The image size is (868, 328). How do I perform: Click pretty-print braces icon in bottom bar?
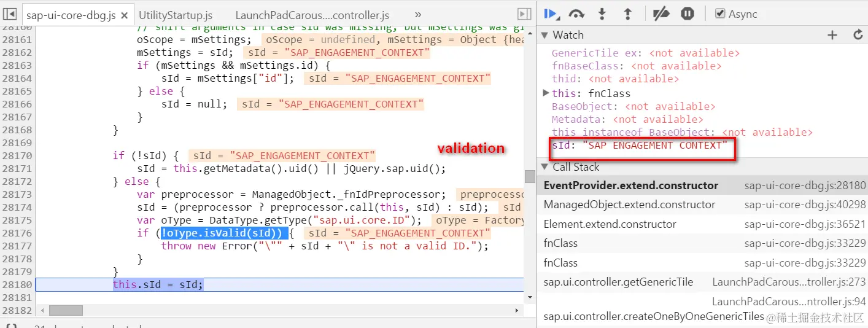[10, 326]
